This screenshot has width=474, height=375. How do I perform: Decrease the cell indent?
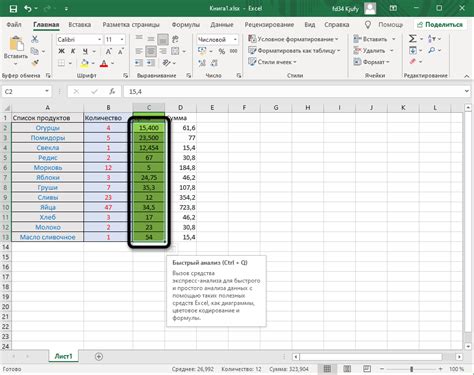(x=139, y=63)
